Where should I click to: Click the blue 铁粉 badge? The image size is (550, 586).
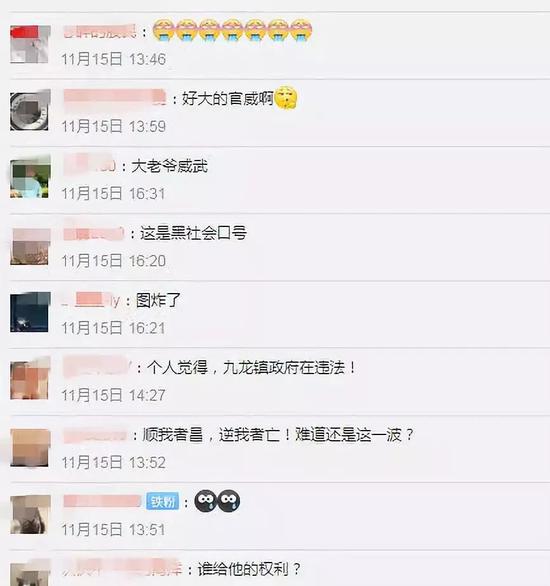click(163, 502)
